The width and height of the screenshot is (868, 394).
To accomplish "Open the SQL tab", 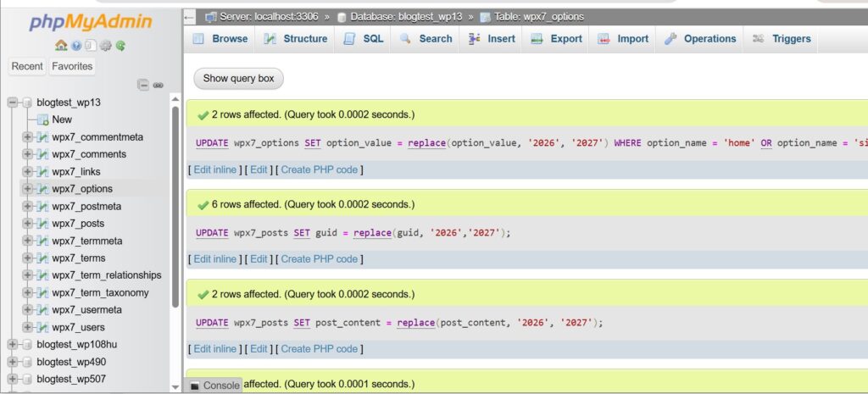I will pyautogui.click(x=363, y=39).
